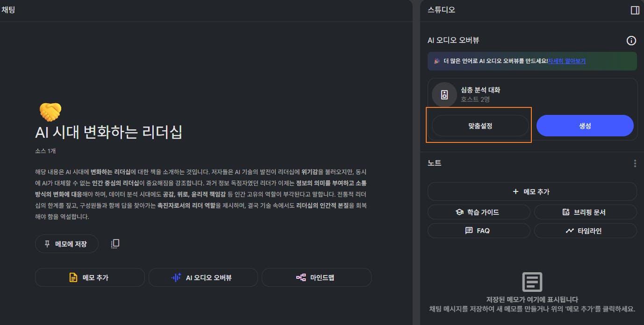Screen dimensions: 644x325
Task: Copy summary with the copy icon
Action: pyautogui.click(x=115, y=244)
